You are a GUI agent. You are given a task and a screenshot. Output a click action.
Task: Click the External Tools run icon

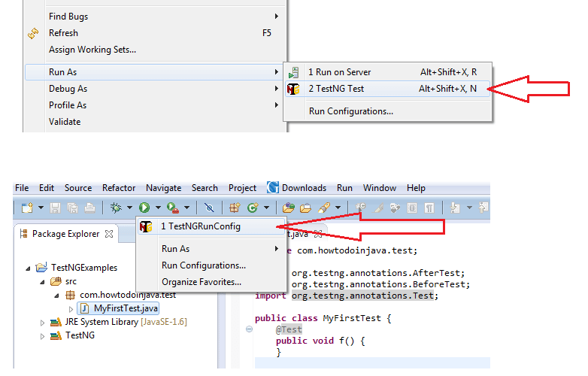[172, 208]
